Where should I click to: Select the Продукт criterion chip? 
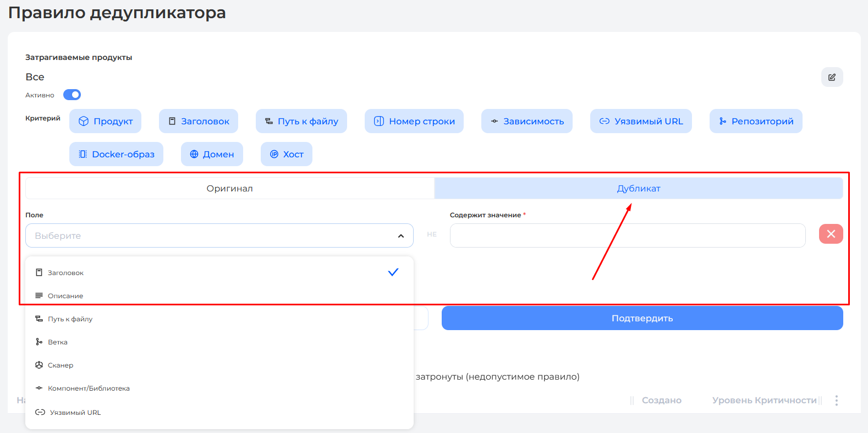pos(105,121)
